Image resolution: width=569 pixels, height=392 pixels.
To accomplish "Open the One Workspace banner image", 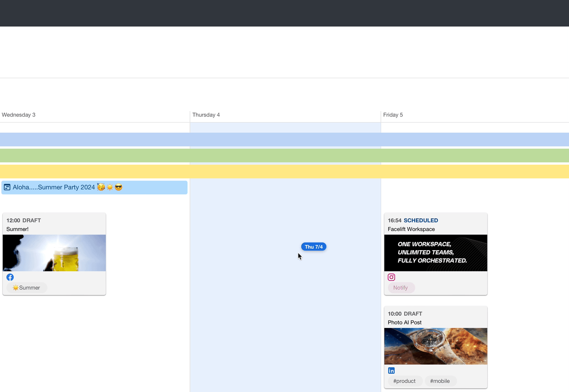I will click(435, 253).
